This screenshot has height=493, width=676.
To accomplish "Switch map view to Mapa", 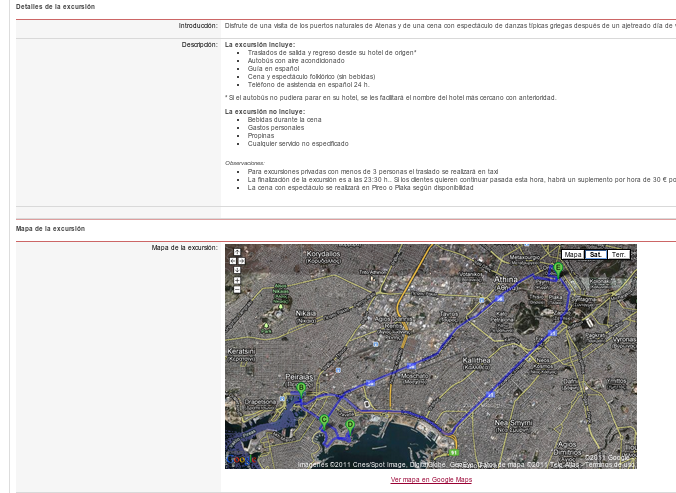I will [x=573, y=255].
